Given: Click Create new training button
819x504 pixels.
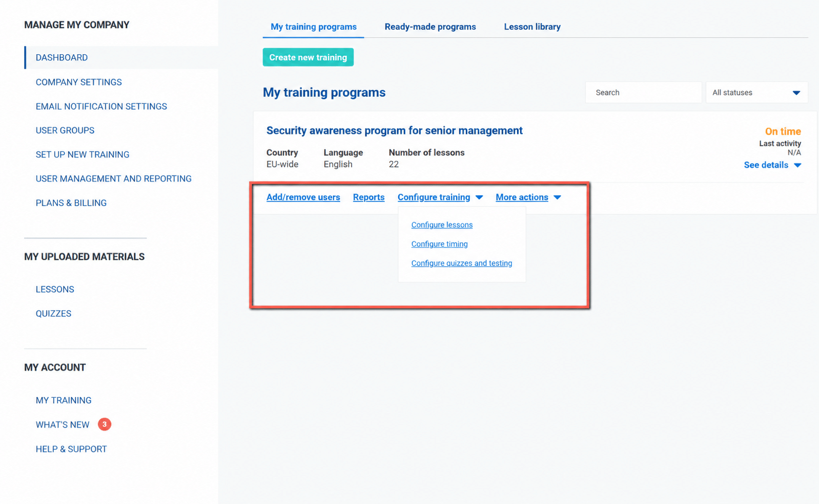Looking at the screenshot, I should point(308,57).
